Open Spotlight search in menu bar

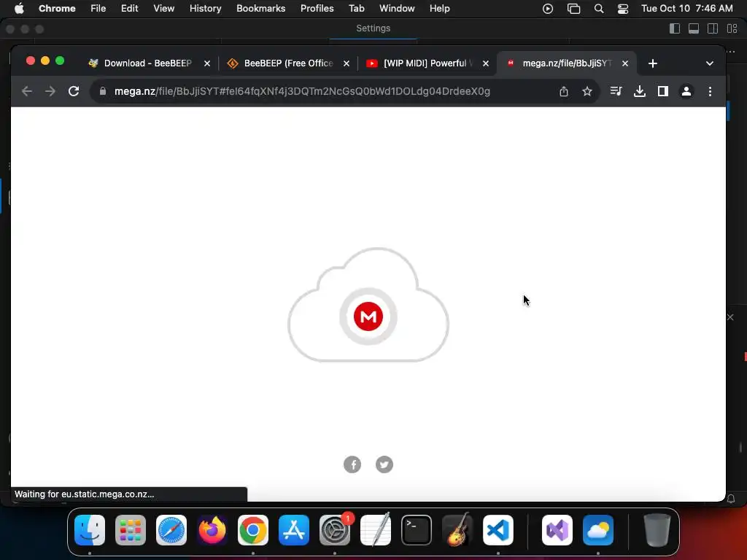point(599,9)
